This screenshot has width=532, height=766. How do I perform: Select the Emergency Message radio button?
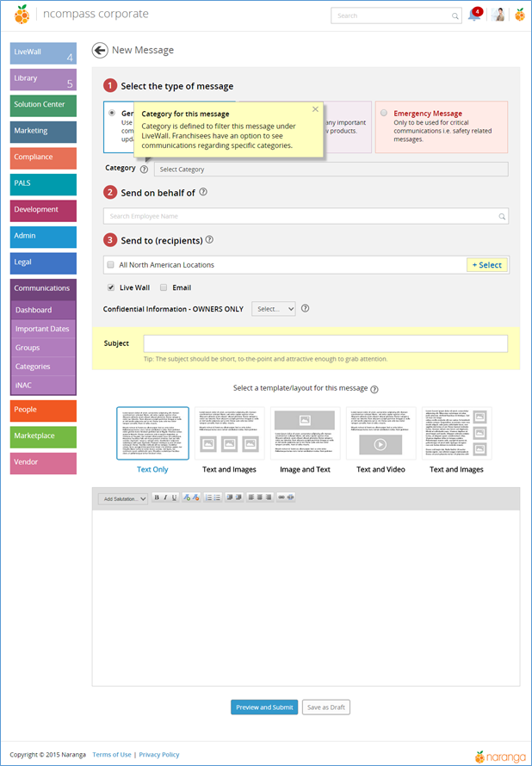coord(384,113)
